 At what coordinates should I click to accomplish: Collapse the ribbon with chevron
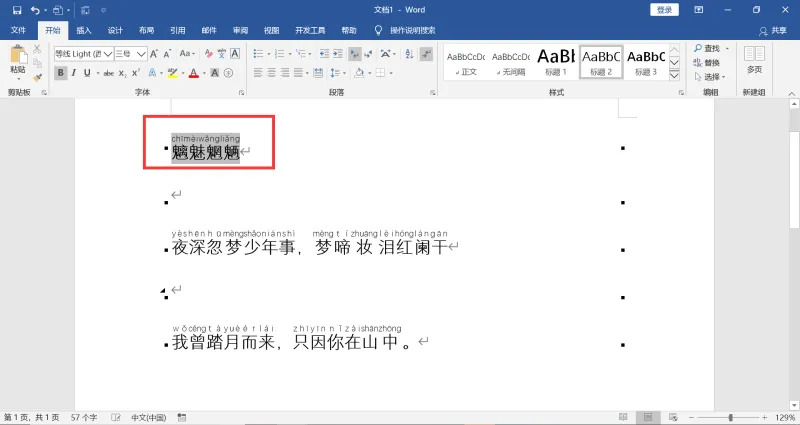point(792,93)
